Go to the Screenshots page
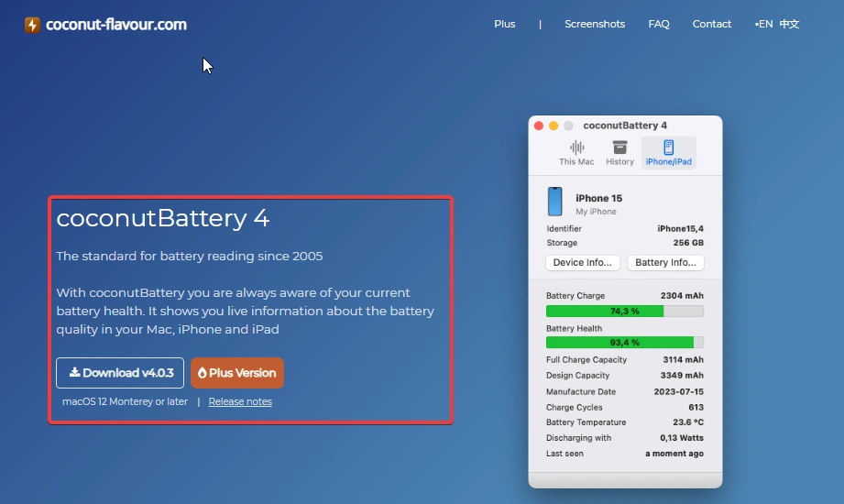Screen dimensions: 844x504 pos(595,24)
